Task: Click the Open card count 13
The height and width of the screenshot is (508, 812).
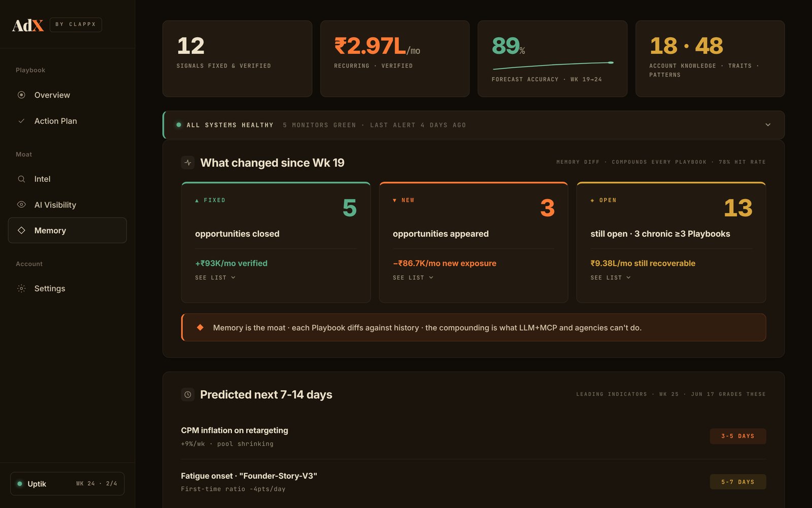Action: click(738, 208)
